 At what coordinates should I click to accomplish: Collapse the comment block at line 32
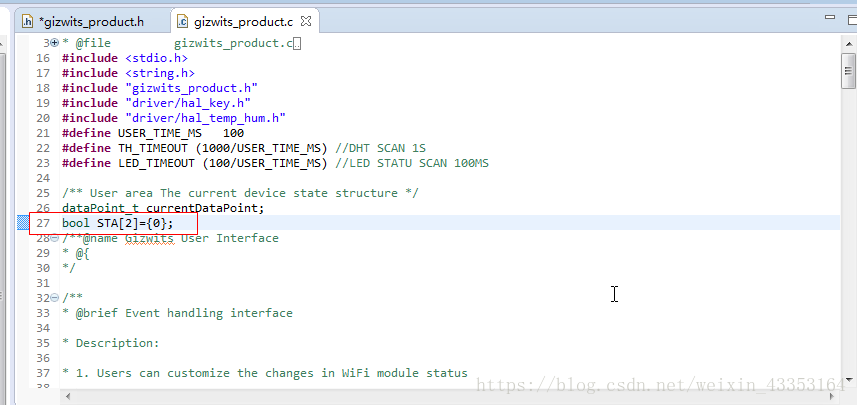point(55,298)
